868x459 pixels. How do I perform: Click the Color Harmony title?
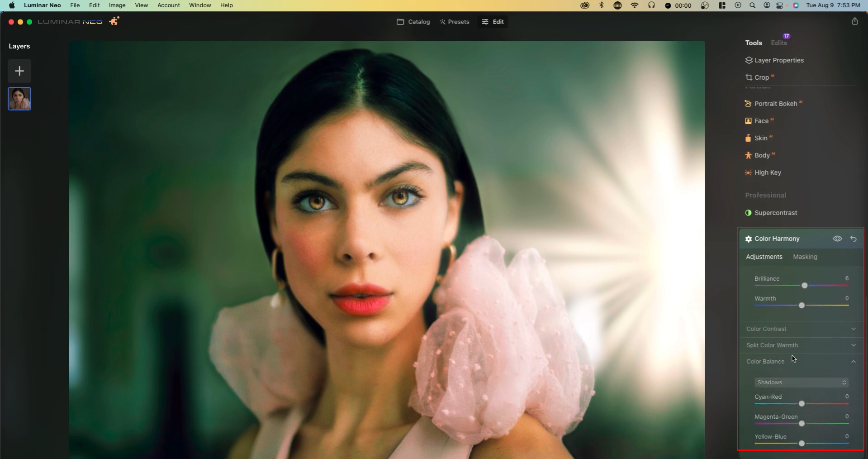[777, 239]
